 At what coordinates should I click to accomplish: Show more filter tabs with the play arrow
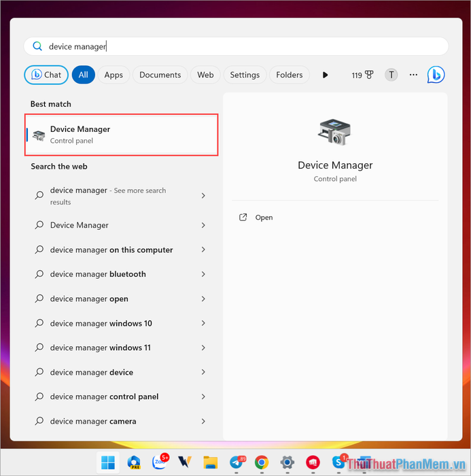[325, 75]
